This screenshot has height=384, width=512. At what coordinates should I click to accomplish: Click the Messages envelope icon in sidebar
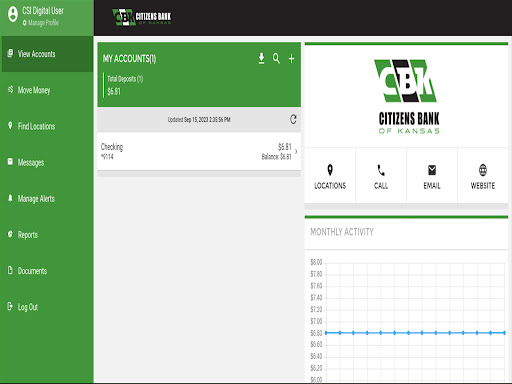click(x=10, y=161)
